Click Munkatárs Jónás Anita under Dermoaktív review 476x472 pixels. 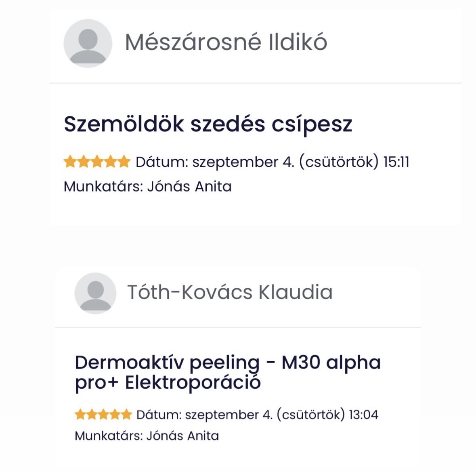click(147, 436)
